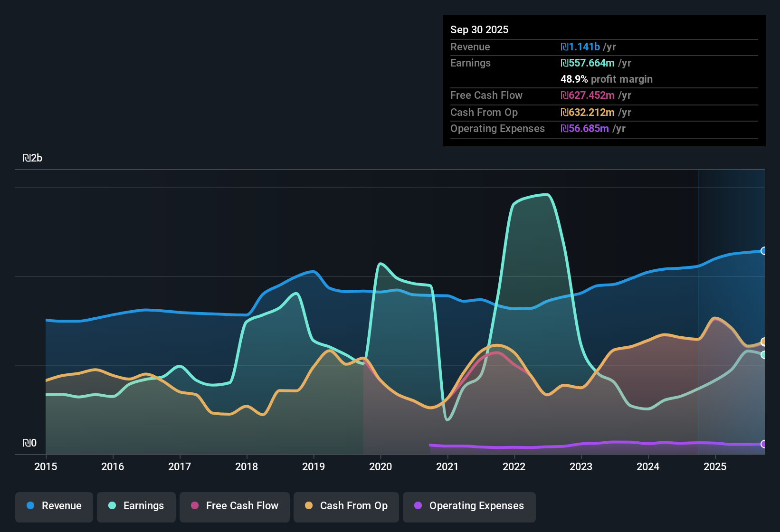The image size is (780, 532).
Task: Click the Earnings value ₪557.664m in tooltip
Action: 588,63
